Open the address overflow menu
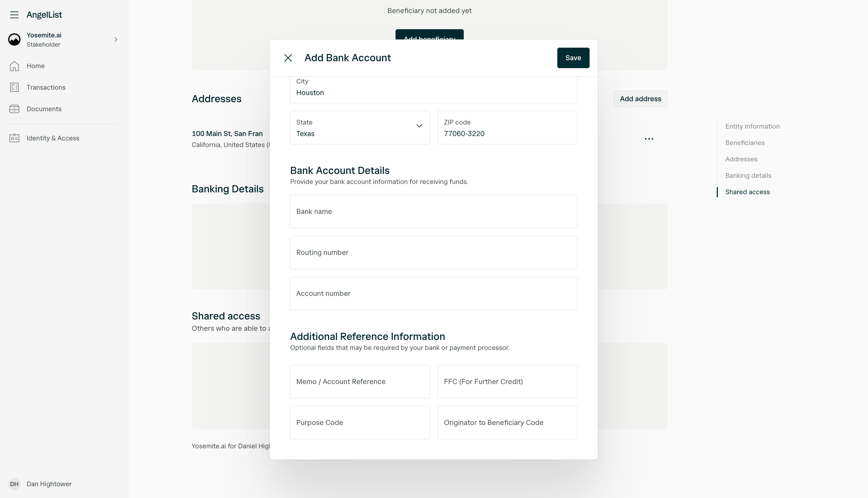 tap(649, 139)
